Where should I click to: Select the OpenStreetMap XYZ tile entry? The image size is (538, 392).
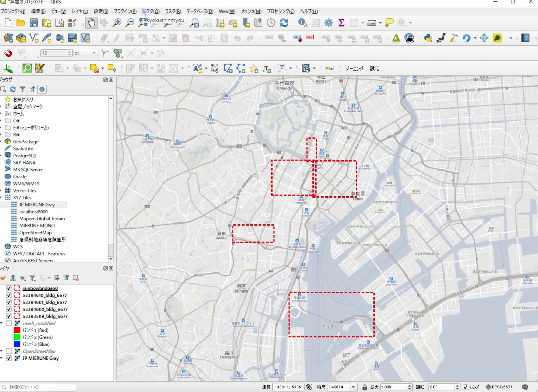coord(35,232)
